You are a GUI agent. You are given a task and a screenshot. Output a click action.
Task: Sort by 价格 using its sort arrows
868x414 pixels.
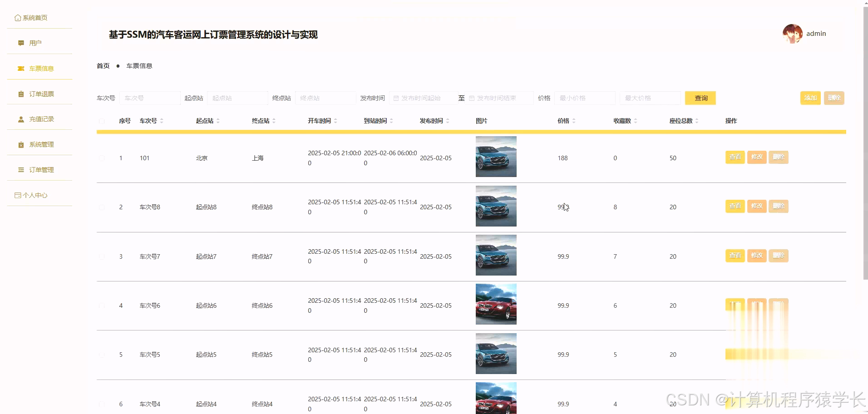[574, 120]
